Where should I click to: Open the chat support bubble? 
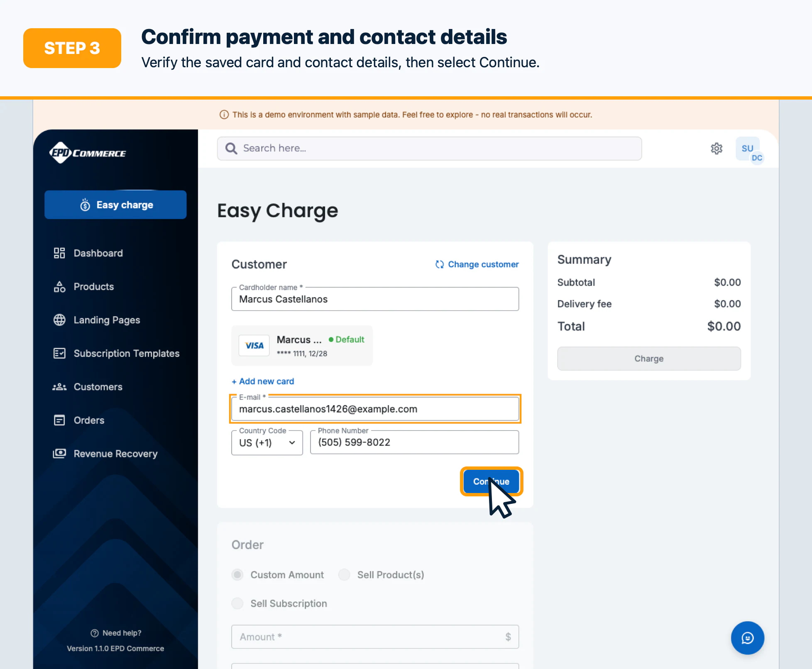pos(747,638)
